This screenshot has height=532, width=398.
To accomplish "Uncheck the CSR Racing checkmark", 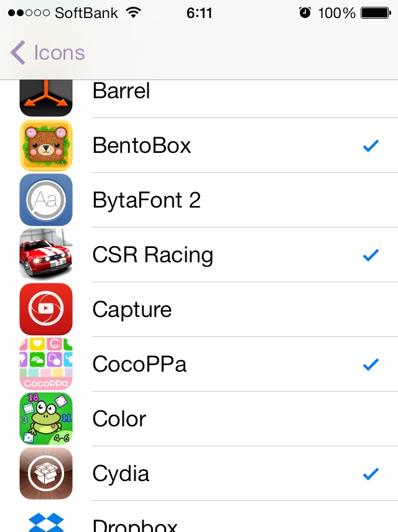I will (x=371, y=255).
